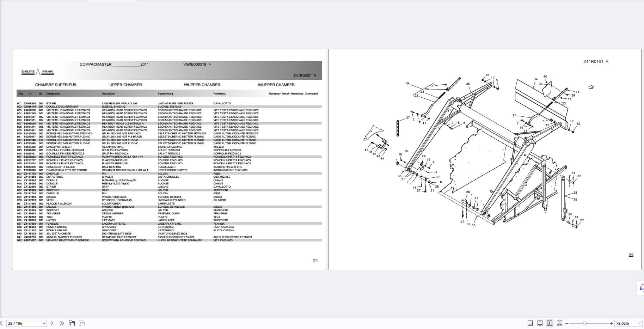644x329 pixels.
Task: Click the grayed-out next view icon
Action: pyautogui.click(x=82, y=323)
